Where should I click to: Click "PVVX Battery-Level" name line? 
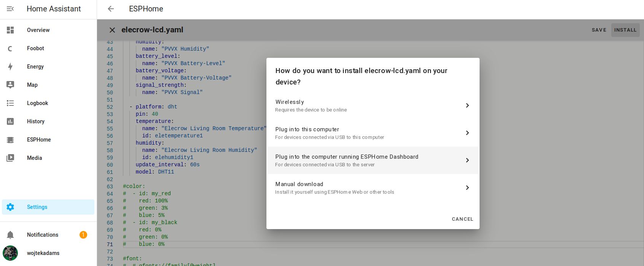pyautogui.click(x=183, y=64)
